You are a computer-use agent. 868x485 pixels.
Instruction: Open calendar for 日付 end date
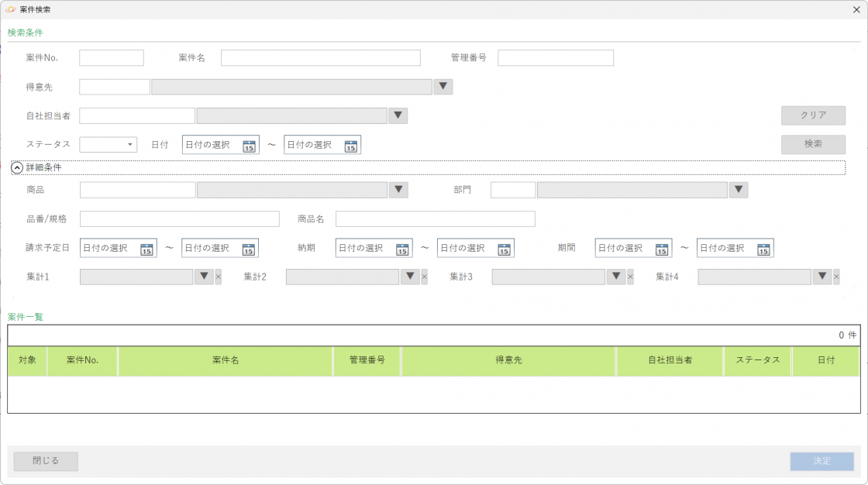pos(350,146)
